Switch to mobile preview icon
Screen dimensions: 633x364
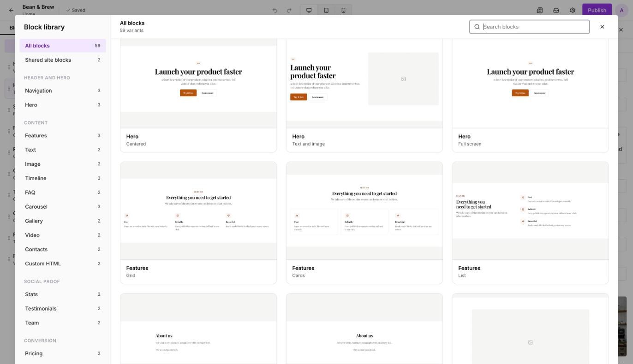[x=343, y=10]
